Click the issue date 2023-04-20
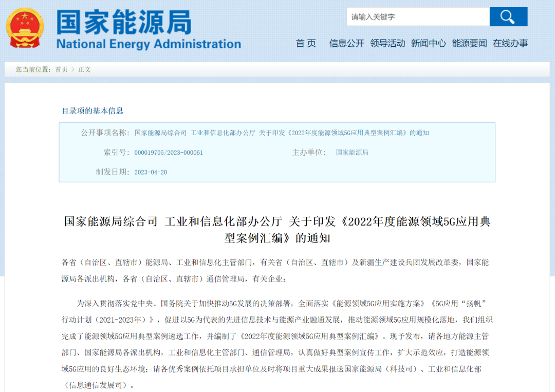This screenshot has width=555, height=392. [x=151, y=172]
